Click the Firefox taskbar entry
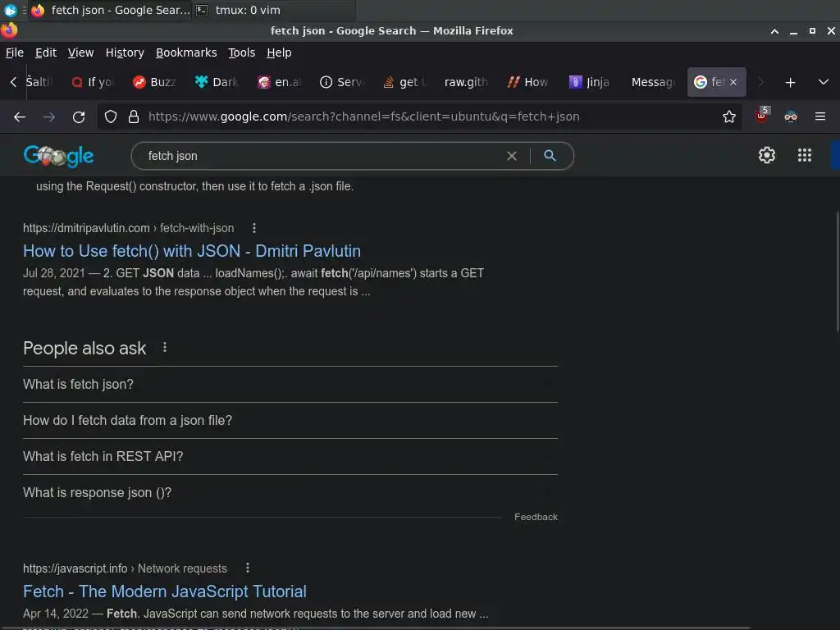The height and width of the screenshot is (630, 840). click(111, 10)
